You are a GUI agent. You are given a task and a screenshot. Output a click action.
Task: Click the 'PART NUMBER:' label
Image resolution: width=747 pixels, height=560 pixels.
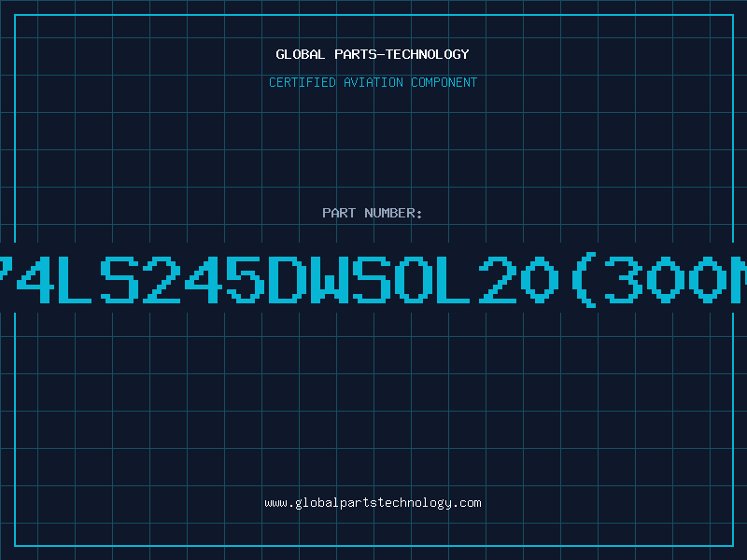373,213
